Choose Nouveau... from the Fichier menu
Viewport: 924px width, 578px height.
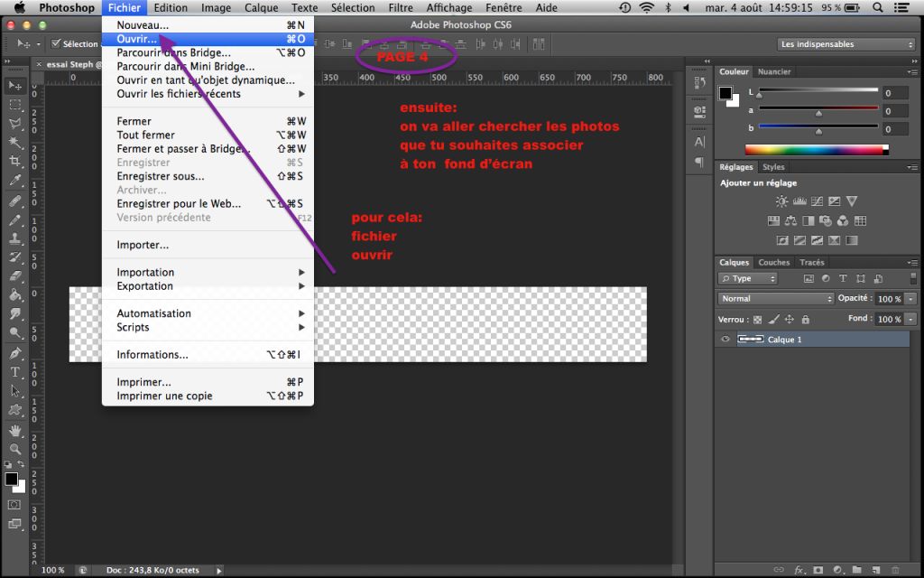[x=208, y=24]
